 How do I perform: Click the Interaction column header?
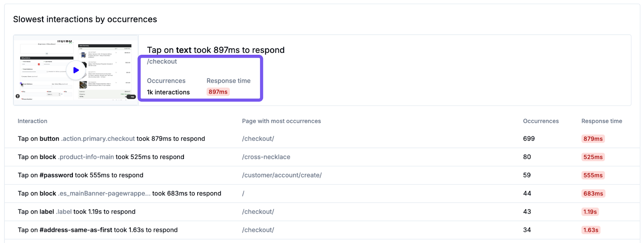point(33,121)
